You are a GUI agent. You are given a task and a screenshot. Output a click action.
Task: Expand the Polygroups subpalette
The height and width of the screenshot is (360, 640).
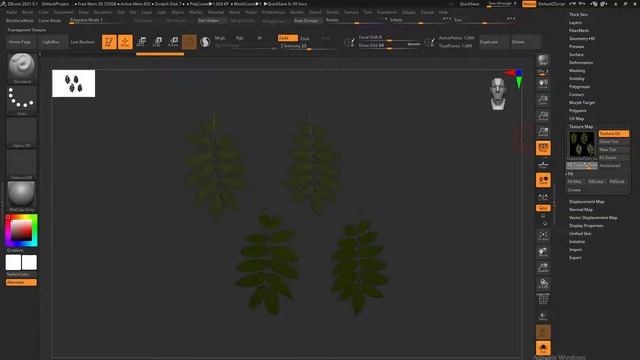point(579,87)
